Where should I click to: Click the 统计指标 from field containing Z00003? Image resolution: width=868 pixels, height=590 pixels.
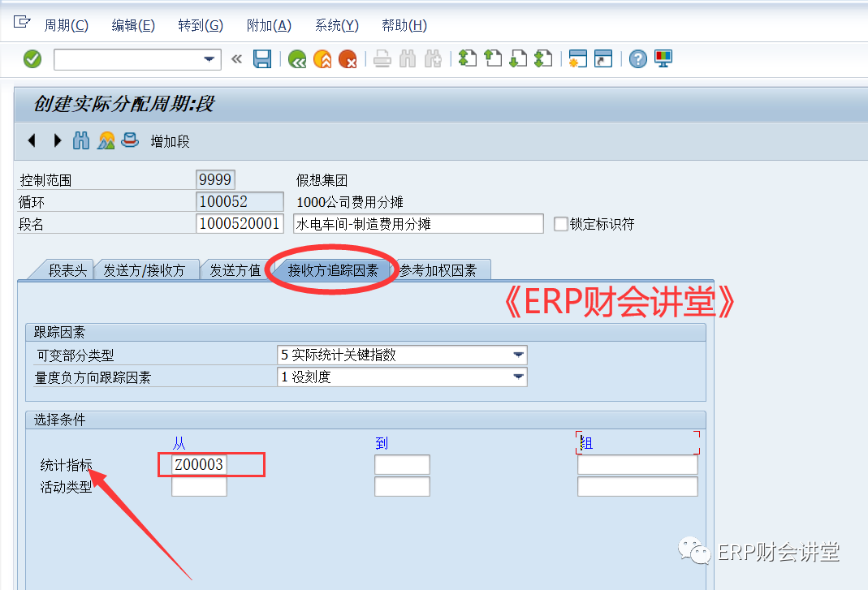(x=199, y=465)
